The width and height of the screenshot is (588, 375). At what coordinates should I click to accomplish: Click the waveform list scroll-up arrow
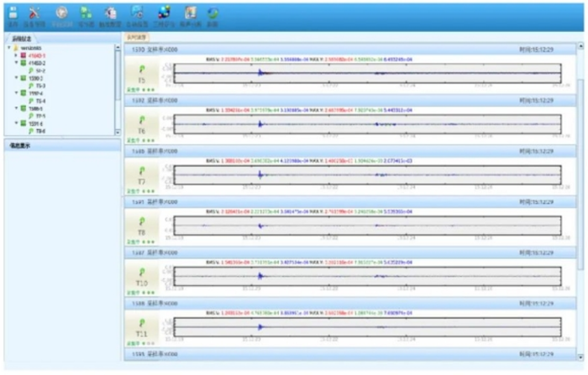click(x=581, y=46)
